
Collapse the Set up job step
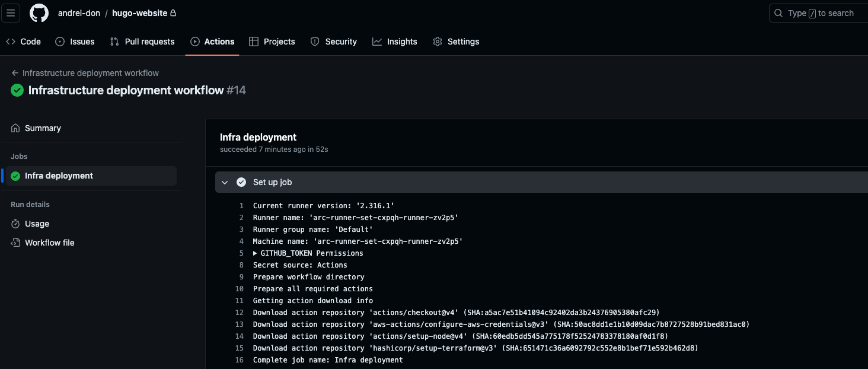[x=225, y=182]
